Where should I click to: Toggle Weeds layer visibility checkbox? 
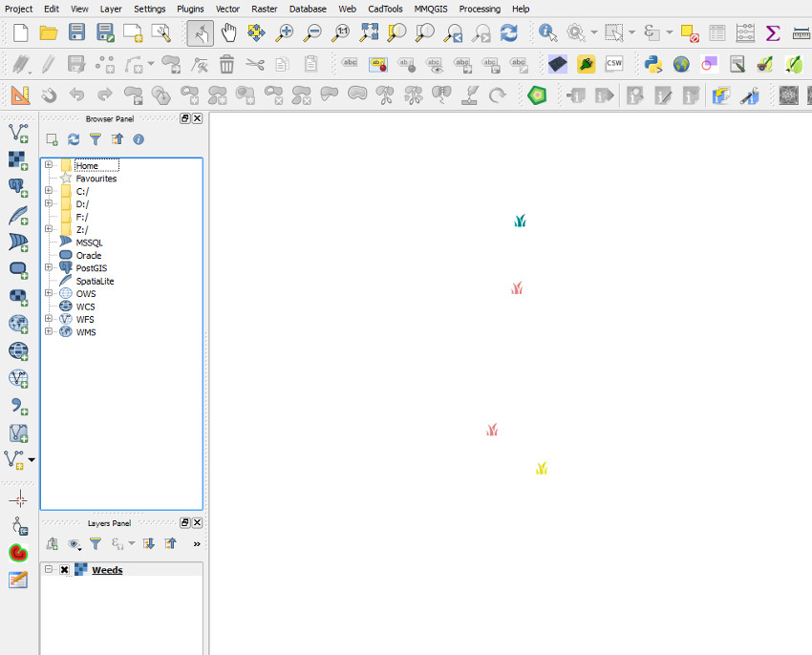64,570
